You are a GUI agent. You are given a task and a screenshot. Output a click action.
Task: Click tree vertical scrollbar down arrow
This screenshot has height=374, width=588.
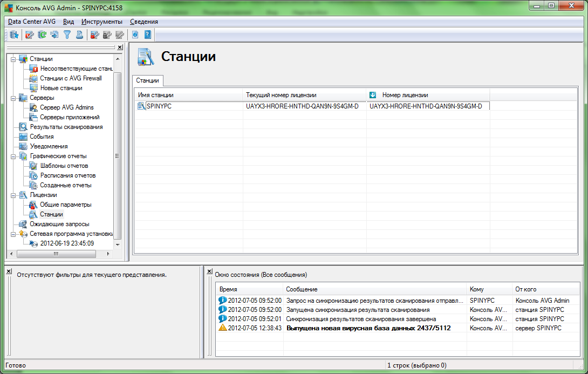point(118,245)
